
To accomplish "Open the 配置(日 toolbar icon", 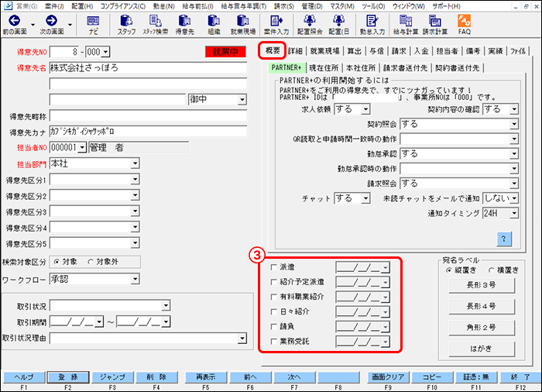I will tap(339, 25).
